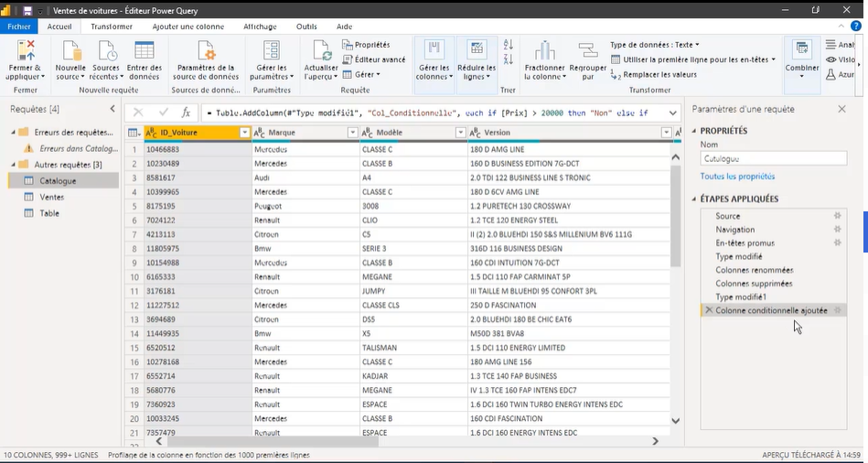
Task: Cancel formula with the X icon
Action: [138, 113]
